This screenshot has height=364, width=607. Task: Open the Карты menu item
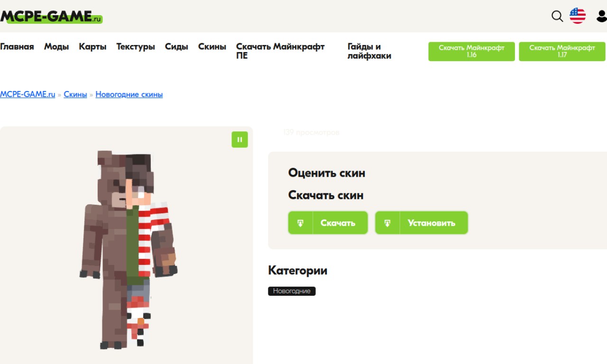92,46
